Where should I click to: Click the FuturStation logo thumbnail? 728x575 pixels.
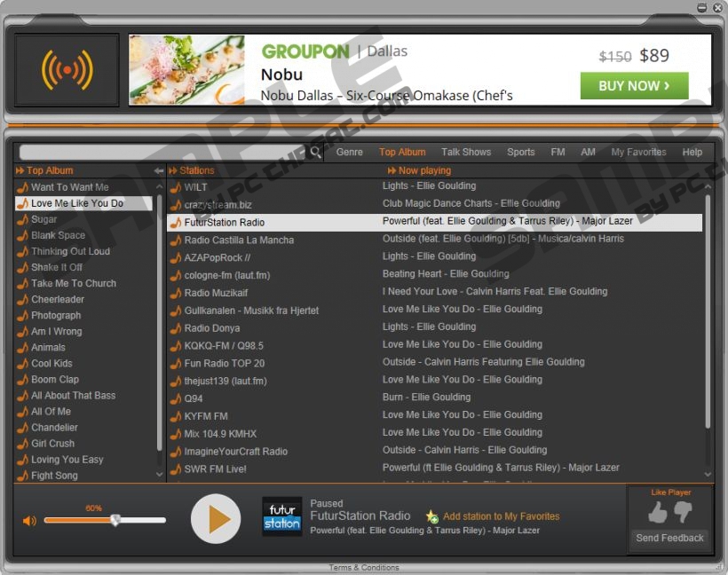tap(281, 516)
